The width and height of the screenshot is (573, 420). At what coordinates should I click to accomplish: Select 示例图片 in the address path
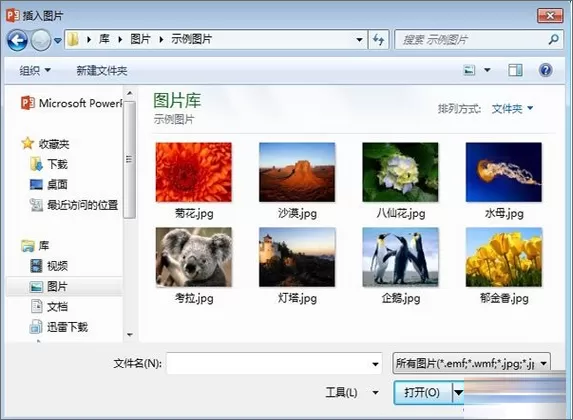[x=191, y=39]
